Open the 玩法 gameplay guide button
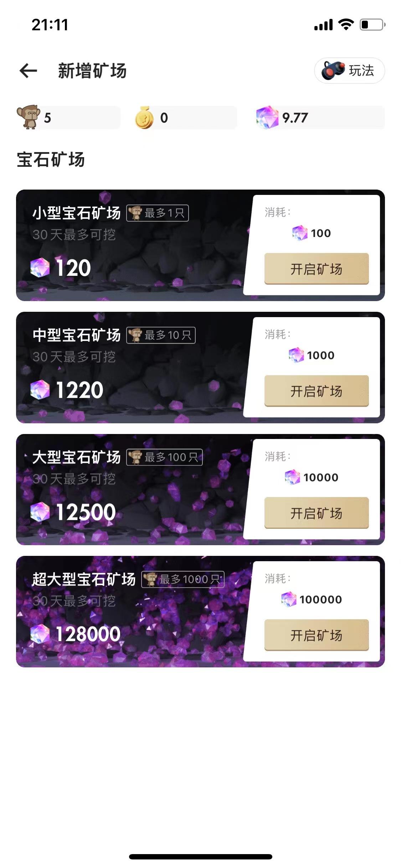This screenshot has height=868, width=401. coord(349,71)
